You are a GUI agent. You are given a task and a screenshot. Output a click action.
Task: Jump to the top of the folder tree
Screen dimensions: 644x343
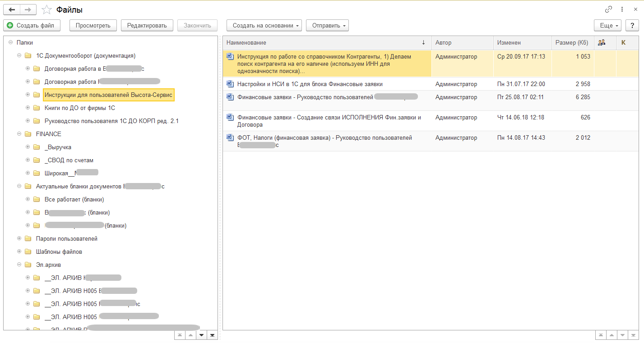(180, 335)
